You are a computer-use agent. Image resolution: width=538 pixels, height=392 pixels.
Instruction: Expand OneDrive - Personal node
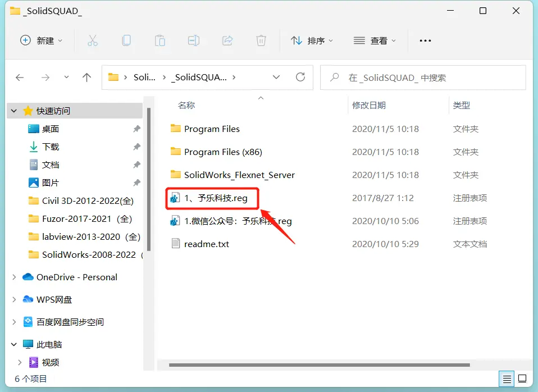pyautogui.click(x=14, y=277)
